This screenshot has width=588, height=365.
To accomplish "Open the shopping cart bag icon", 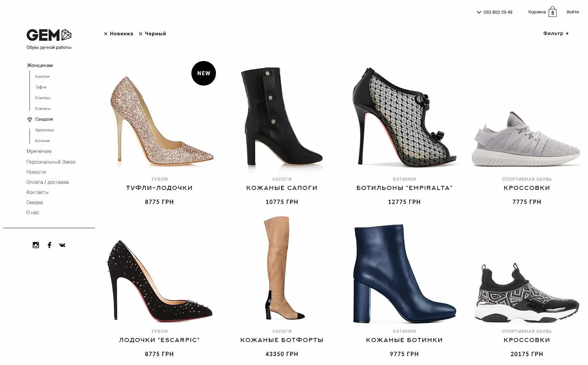I will click(x=552, y=12).
